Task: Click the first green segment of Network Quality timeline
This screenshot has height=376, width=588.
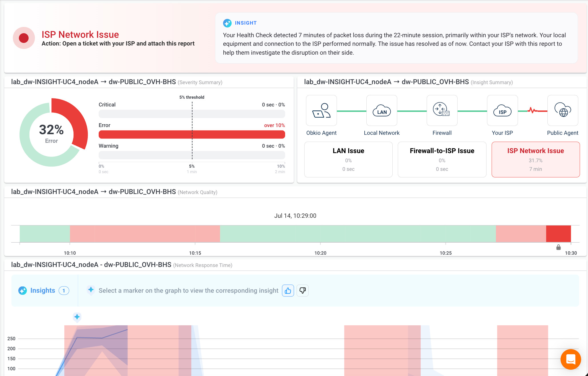Action: point(45,234)
